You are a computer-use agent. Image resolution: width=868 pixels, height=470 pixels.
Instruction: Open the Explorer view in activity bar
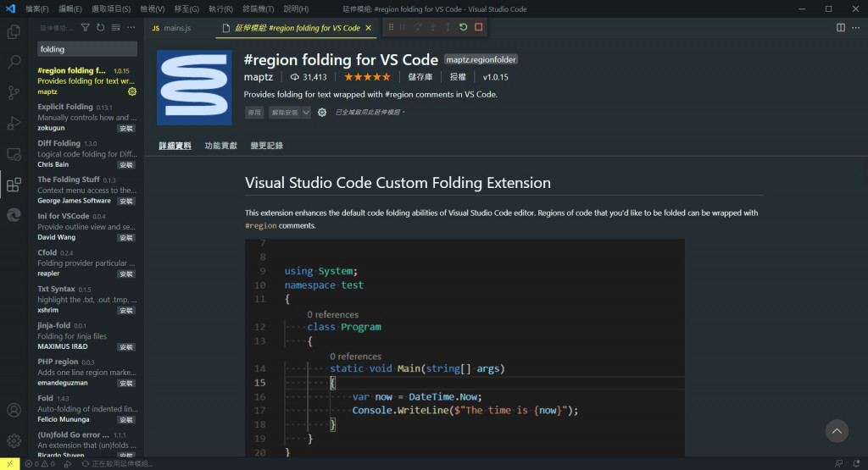pyautogui.click(x=14, y=32)
